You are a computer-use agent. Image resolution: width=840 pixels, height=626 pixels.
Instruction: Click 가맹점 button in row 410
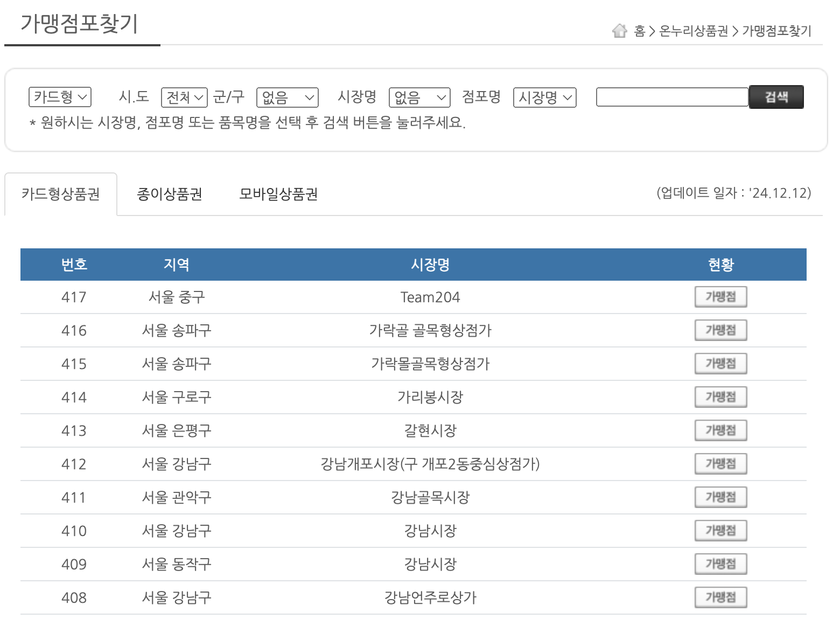point(721,531)
